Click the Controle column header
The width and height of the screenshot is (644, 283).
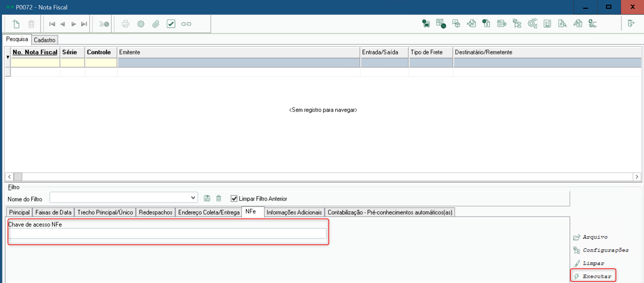[101, 52]
